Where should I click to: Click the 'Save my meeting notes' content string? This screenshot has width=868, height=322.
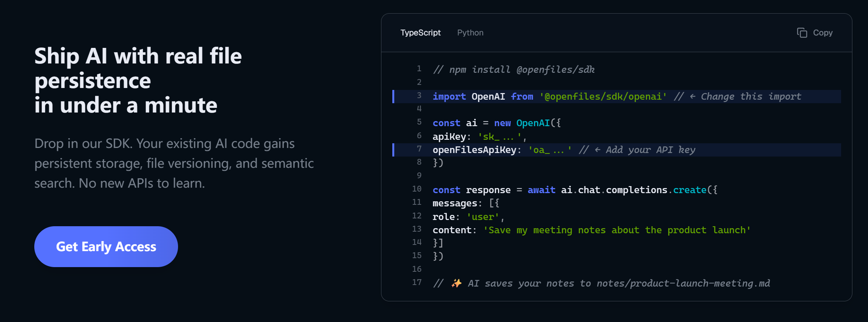[x=617, y=230]
